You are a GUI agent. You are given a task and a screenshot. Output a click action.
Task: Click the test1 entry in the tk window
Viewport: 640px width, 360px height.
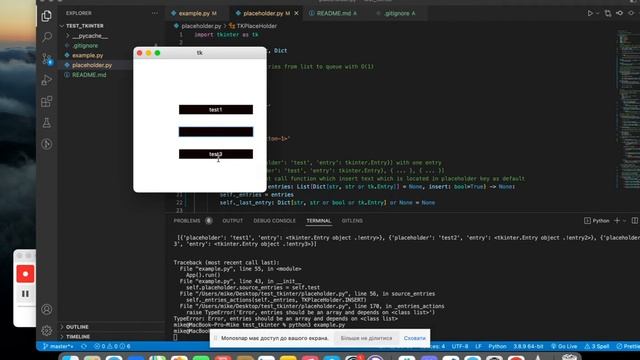click(216, 109)
